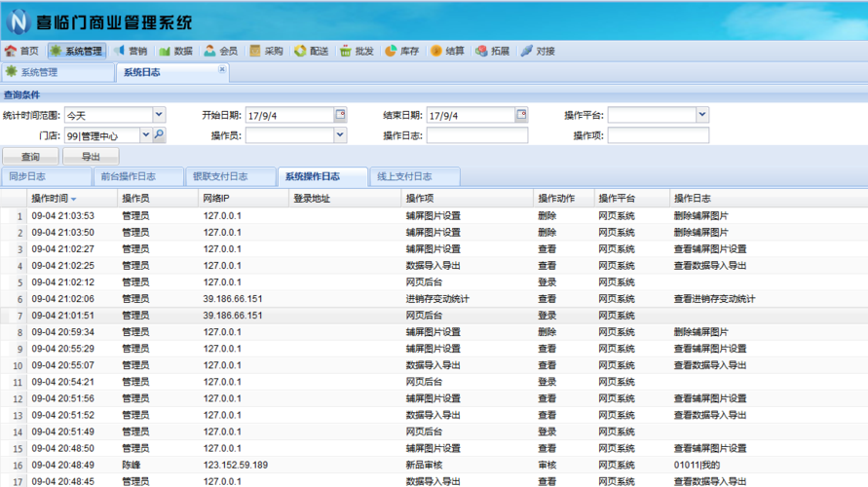Open the 营销 megaphone menu
Image resolution: width=868 pixels, height=487 pixels.
131,51
